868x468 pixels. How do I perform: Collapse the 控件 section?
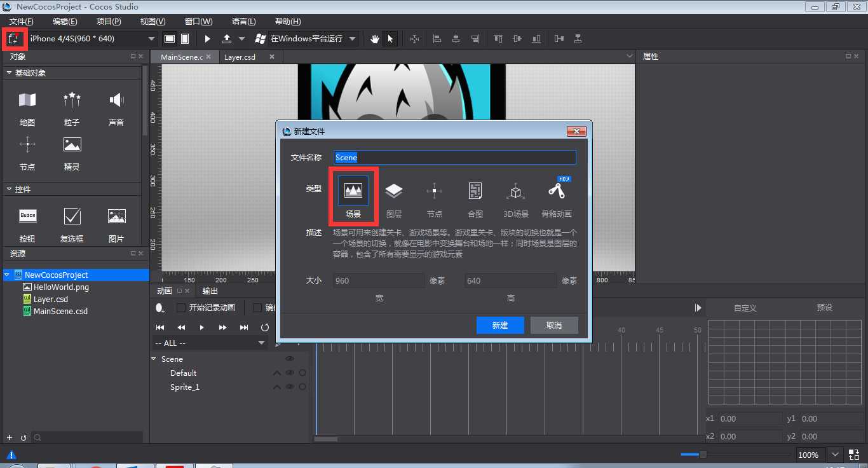9,189
